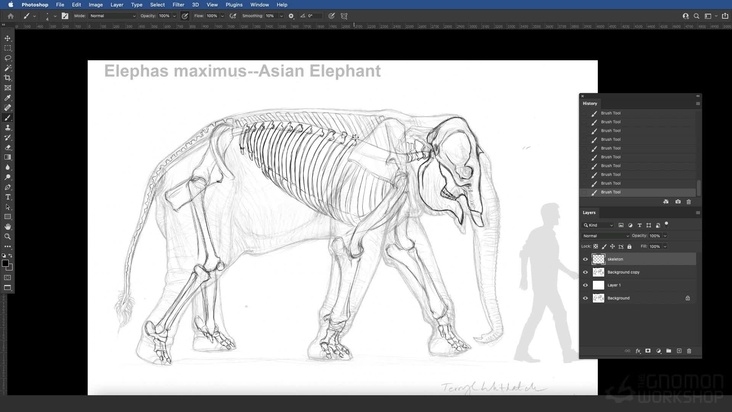Open the layer filter Kind dropdown

598,225
